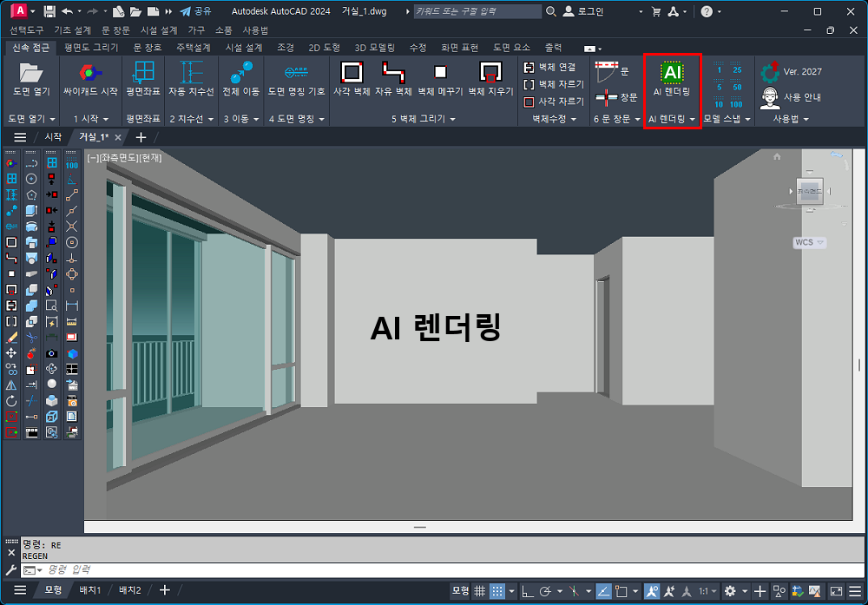
Task: Select the 자유 벽체 wall tool
Action: click(393, 74)
